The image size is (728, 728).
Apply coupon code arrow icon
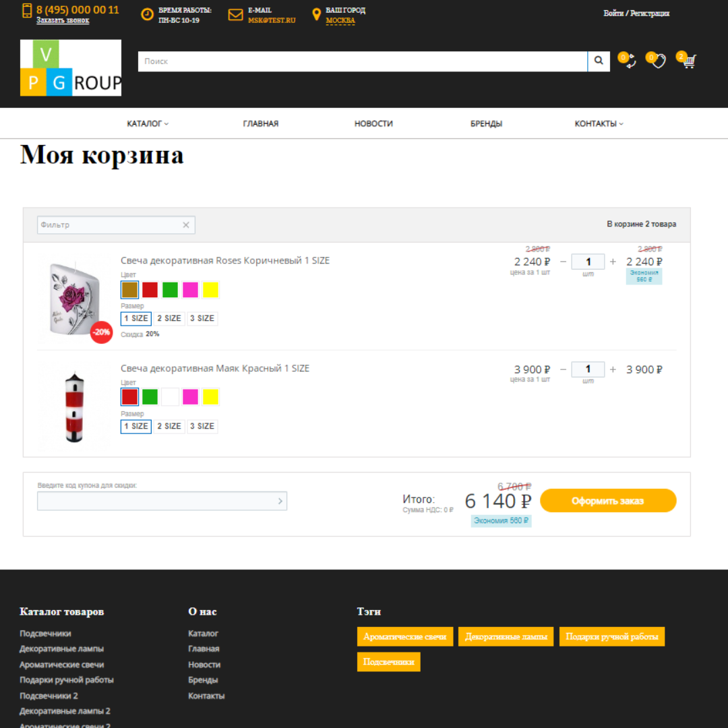click(x=280, y=501)
